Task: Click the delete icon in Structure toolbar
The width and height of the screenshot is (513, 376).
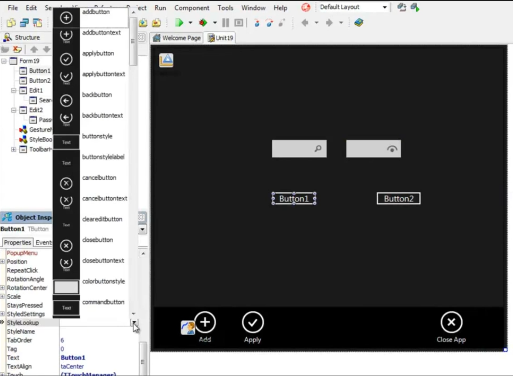Action: click(17, 50)
